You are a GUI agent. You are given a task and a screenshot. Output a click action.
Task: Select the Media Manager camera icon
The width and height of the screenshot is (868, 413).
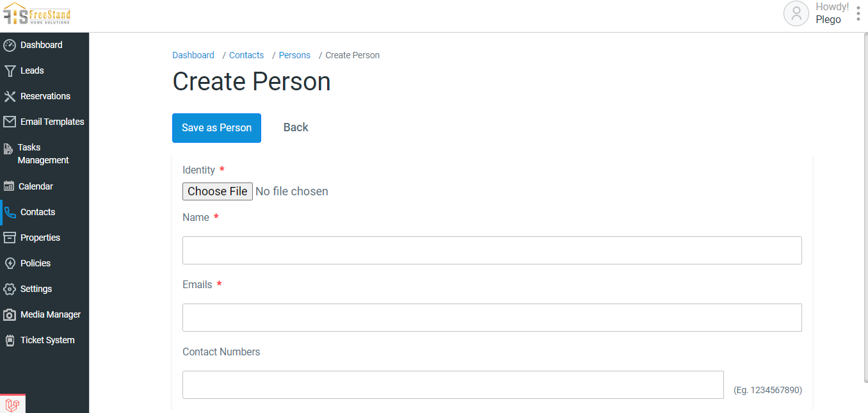point(10,314)
